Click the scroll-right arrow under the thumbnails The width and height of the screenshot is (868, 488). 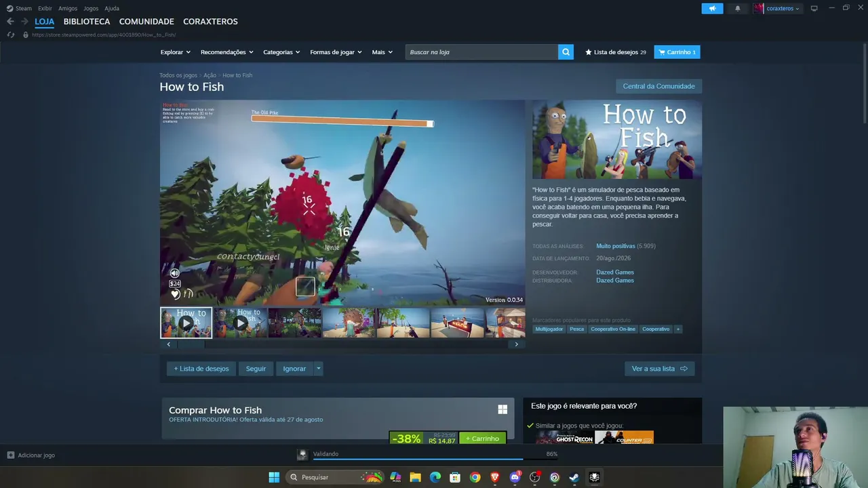tap(516, 344)
